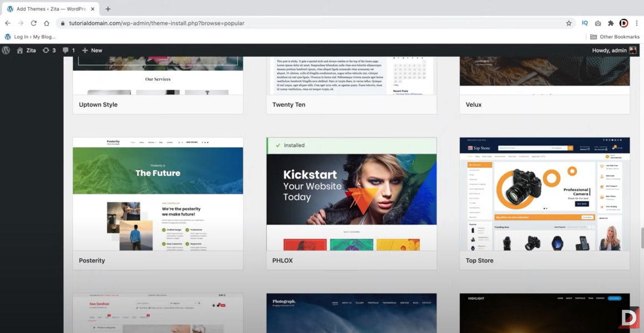Click the browser back arrow
The height and width of the screenshot is (333, 644).
point(7,23)
